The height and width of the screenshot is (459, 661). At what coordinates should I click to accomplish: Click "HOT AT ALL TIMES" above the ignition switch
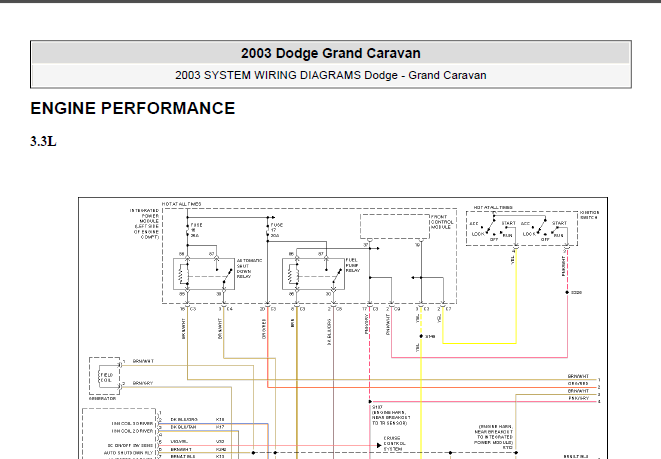pyautogui.click(x=493, y=208)
